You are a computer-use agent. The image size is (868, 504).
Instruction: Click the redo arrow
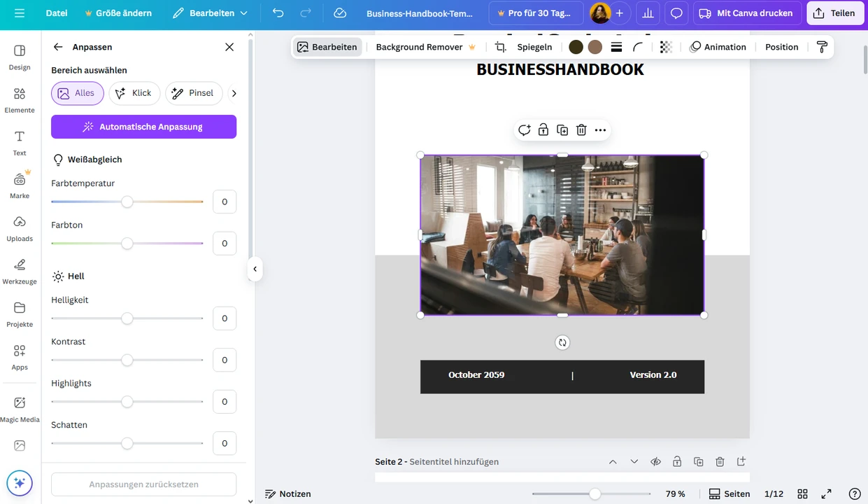(x=306, y=13)
